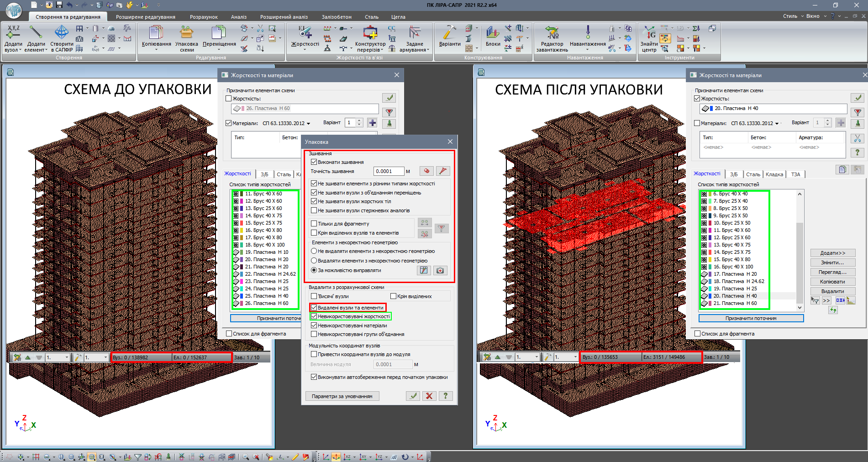
Task: Expand Додати елемент dropdown arrow
Action: (46, 50)
